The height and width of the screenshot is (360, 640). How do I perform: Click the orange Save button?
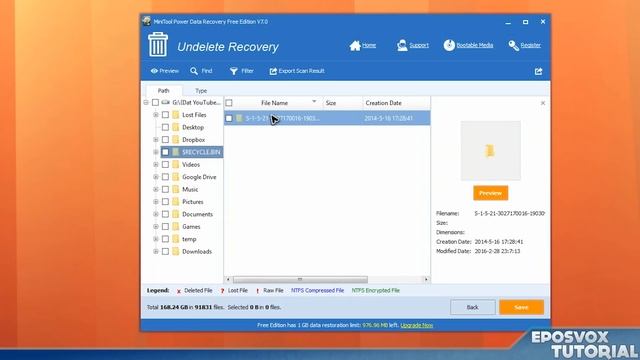tap(521, 307)
